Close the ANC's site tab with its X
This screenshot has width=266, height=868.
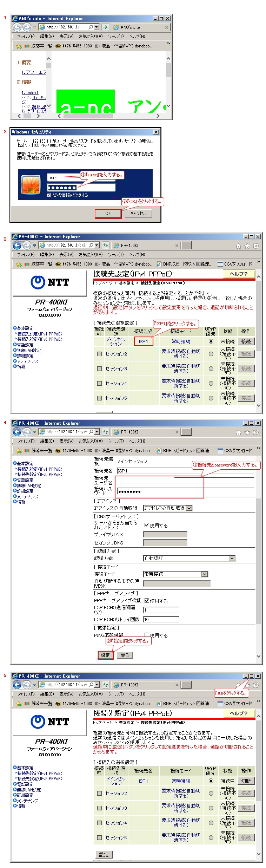(166, 27)
